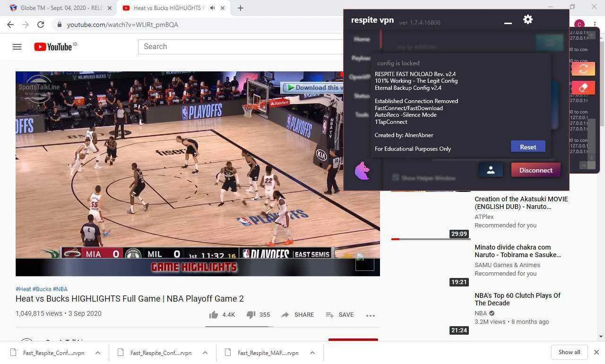Image resolution: width=605 pixels, height=364 pixels.
Task: Click the basketball video player
Action: [198, 173]
